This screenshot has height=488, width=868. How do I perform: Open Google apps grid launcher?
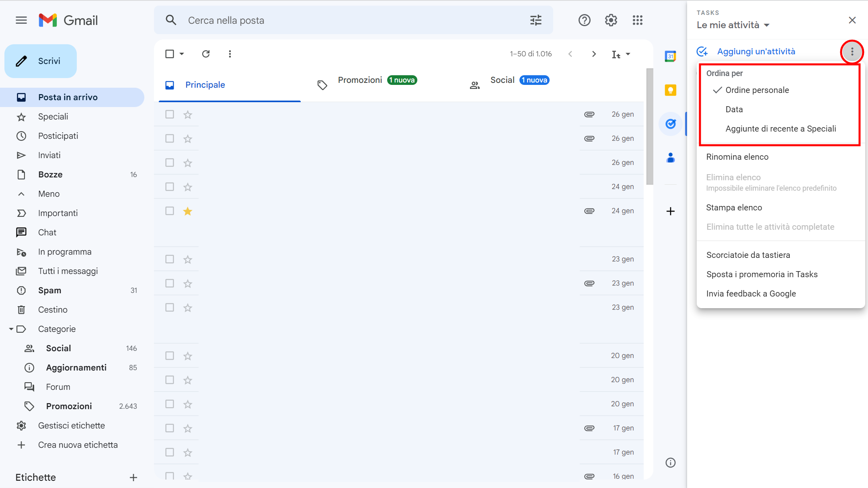click(x=637, y=20)
